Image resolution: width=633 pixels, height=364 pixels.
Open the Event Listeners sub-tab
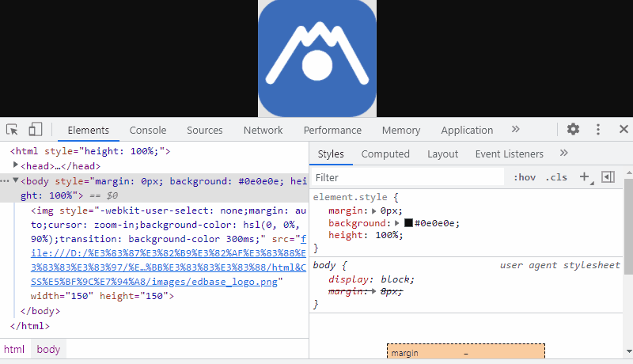(x=510, y=154)
